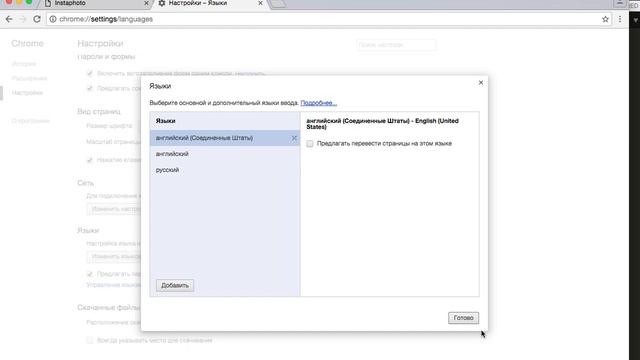640x360 pixels.
Task: Bookmark page with the star icon
Action: [605, 19]
